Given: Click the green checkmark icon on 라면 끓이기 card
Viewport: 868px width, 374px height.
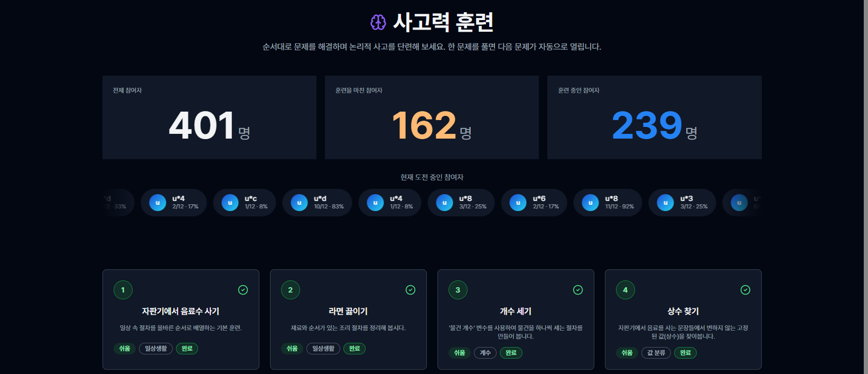Looking at the screenshot, I should tap(410, 290).
